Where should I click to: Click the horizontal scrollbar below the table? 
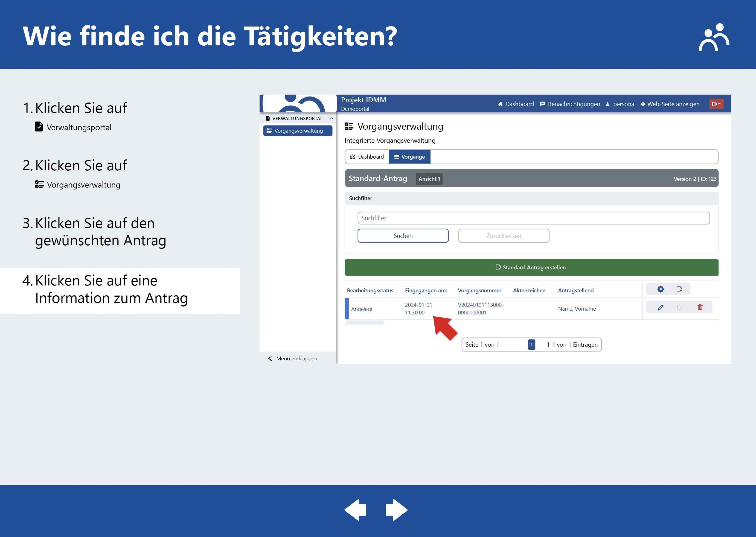click(x=365, y=322)
